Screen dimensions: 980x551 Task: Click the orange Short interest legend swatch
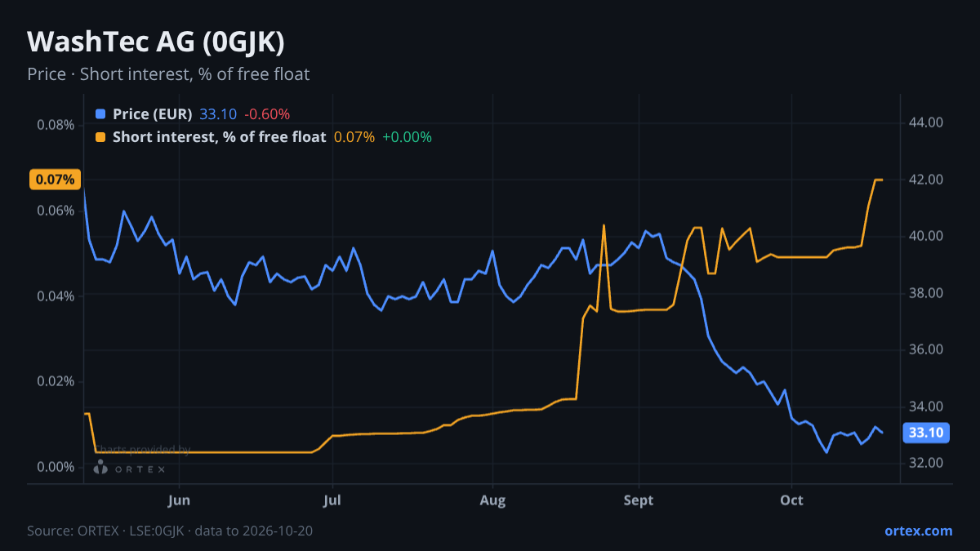(100, 137)
